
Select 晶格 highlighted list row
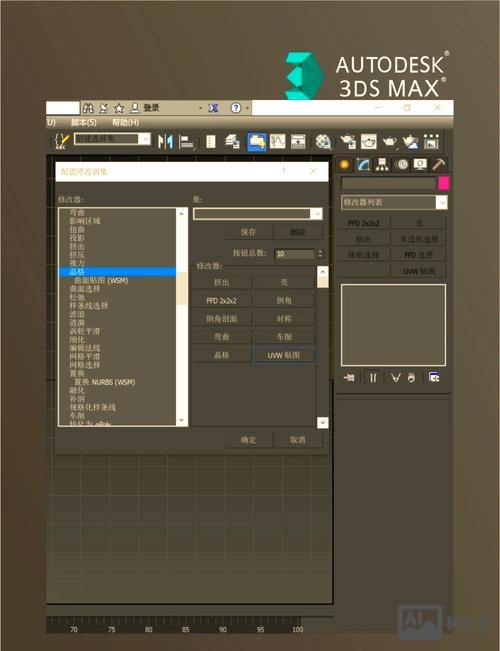coord(117,272)
